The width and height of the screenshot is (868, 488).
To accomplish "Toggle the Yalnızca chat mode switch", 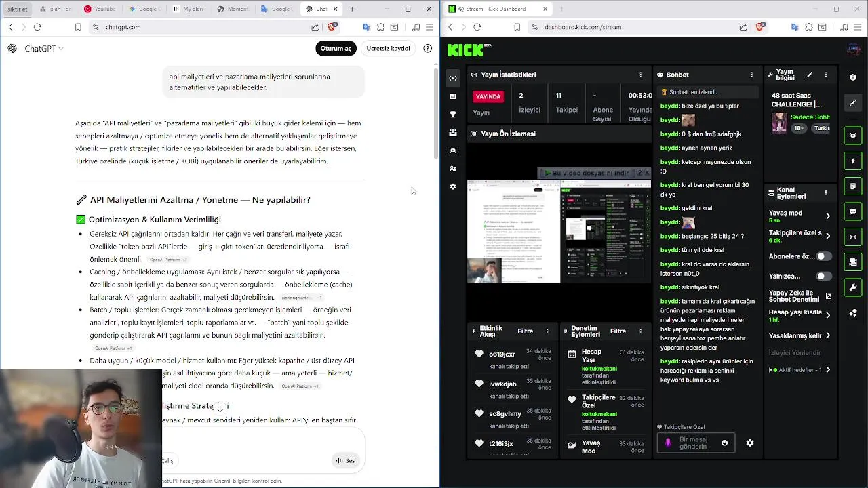I will coord(824,277).
